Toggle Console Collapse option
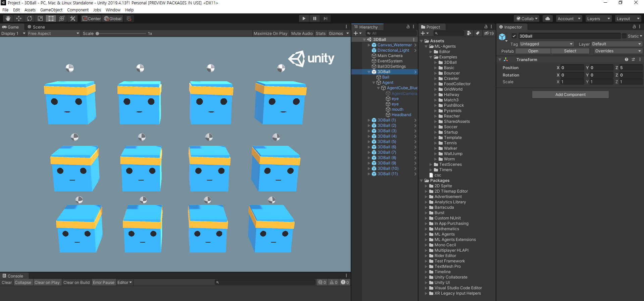 (x=23, y=282)
